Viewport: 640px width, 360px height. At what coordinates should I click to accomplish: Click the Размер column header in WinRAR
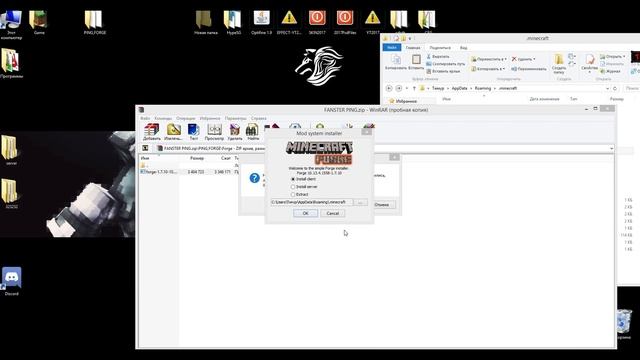[x=197, y=158]
